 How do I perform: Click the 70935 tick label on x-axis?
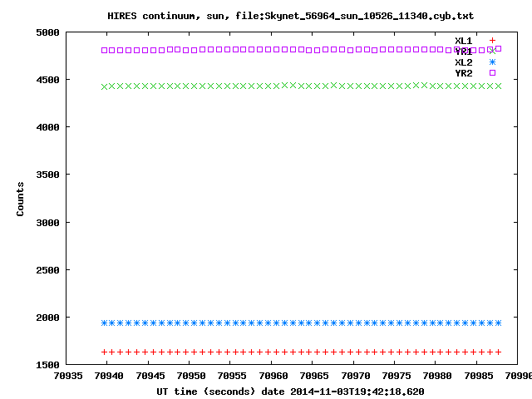point(66,376)
